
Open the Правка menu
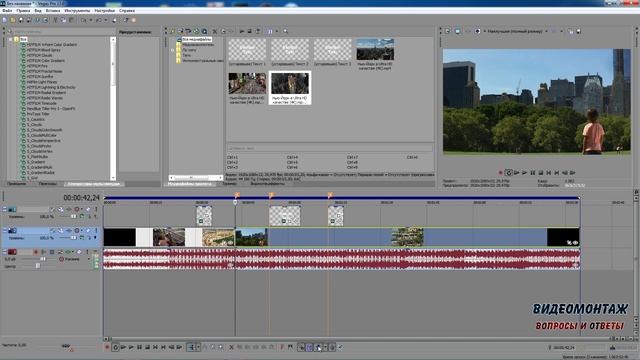[23, 11]
